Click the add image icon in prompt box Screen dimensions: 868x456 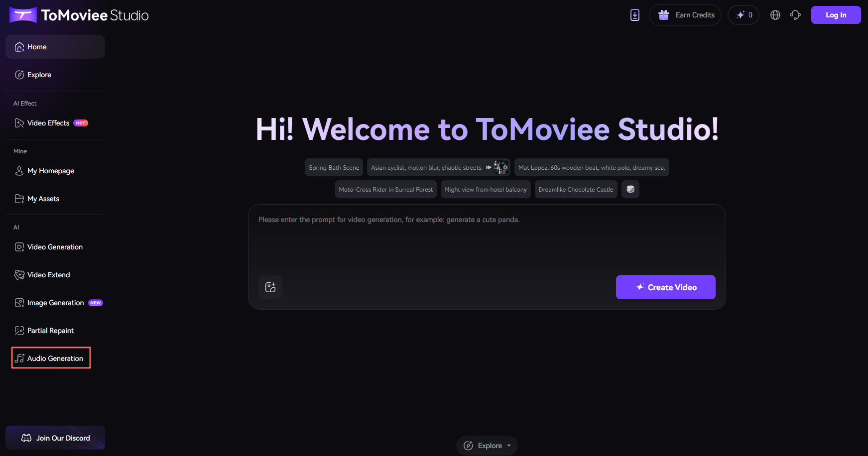point(270,287)
